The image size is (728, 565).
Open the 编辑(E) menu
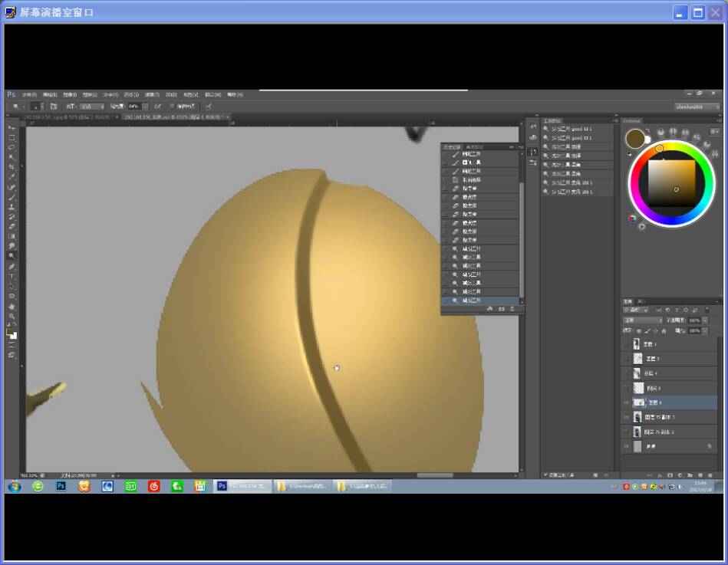[x=50, y=94]
